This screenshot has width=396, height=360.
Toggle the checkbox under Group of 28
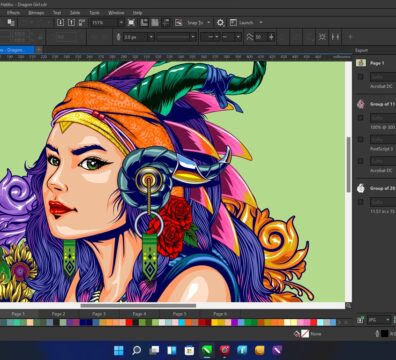click(360, 202)
